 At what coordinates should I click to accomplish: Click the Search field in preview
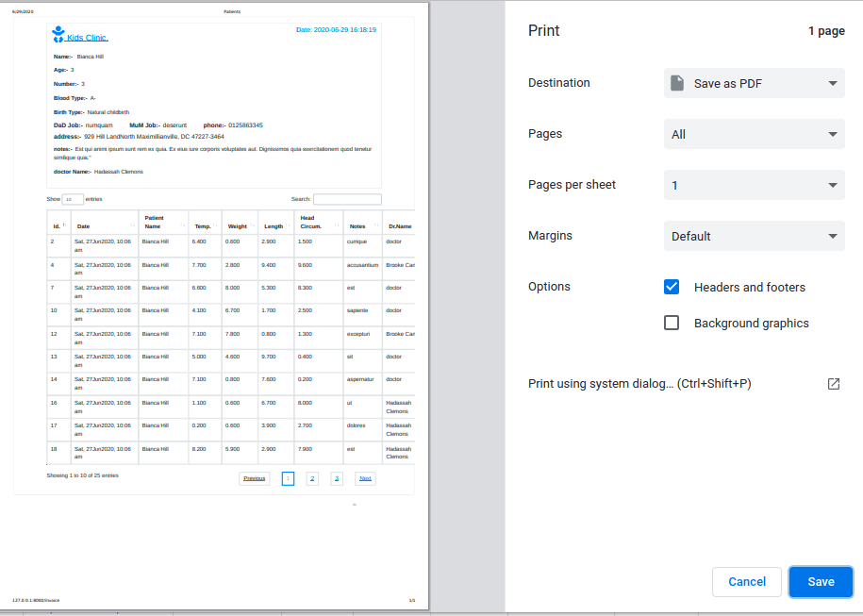tap(347, 199)
